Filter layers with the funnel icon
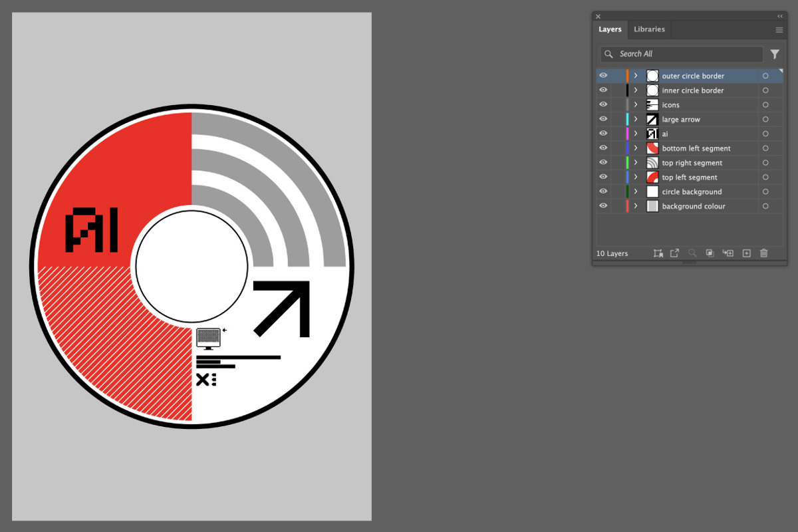Viewport: 798px width, 532px height. 775,55
